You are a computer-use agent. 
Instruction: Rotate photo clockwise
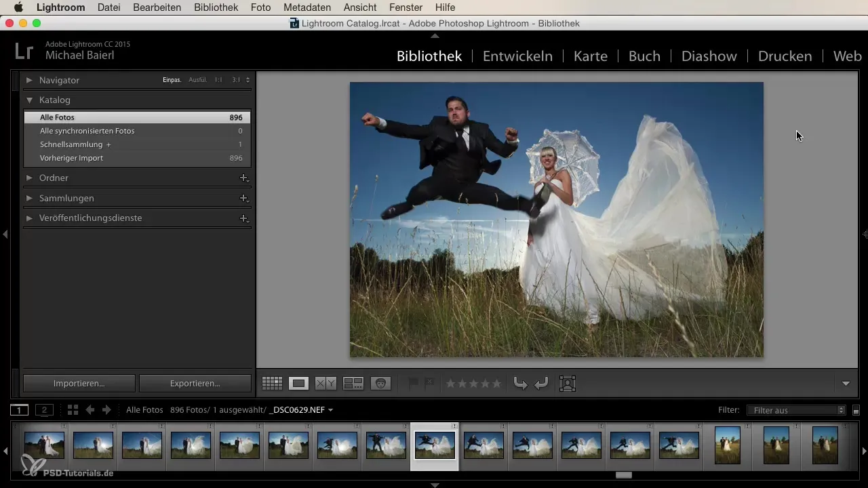click(540, 384)
